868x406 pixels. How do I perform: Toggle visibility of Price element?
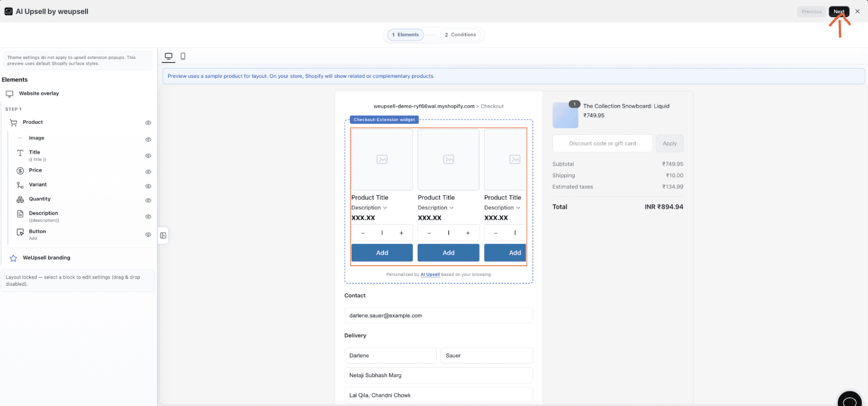148,172
